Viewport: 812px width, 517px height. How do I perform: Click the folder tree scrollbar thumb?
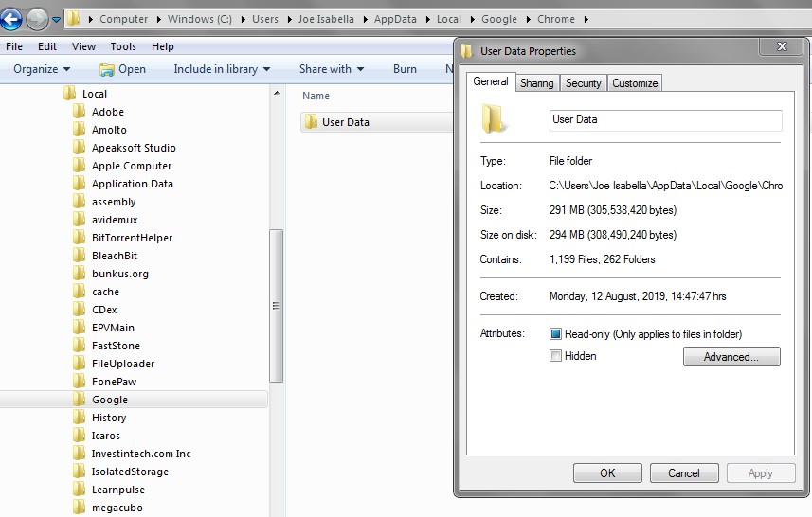pyautogui.click(x=276, y=305)
